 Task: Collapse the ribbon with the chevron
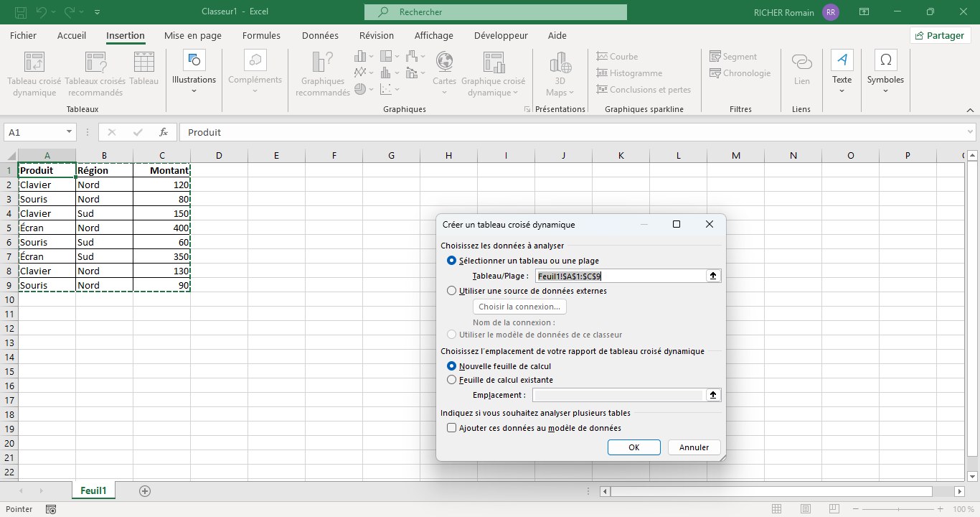tap(970, 110)
